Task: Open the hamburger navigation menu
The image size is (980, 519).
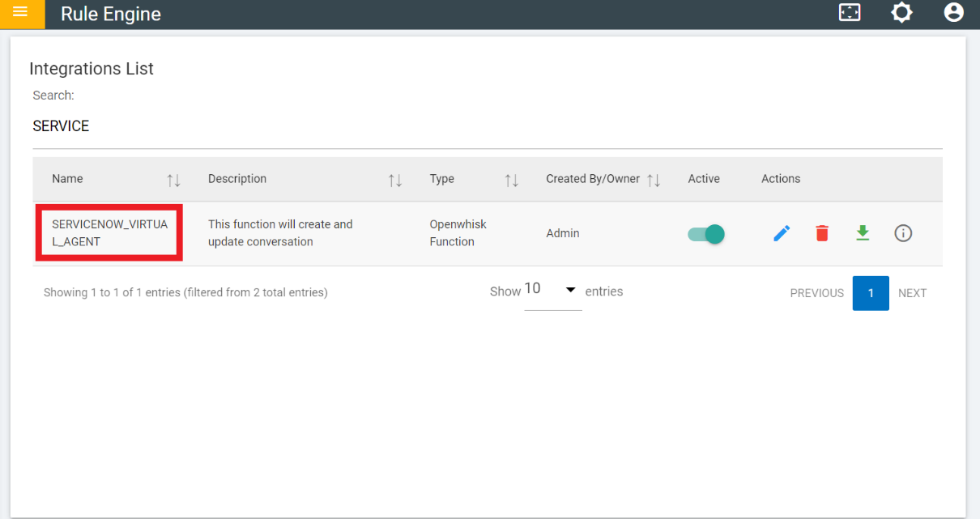Action: (20, 13)
